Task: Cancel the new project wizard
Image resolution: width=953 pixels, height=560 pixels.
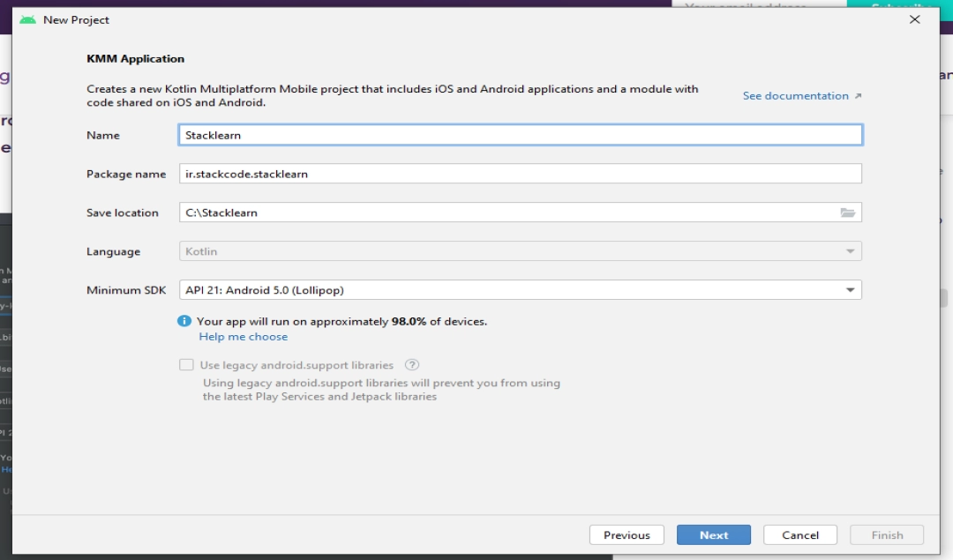Action: 799,535
